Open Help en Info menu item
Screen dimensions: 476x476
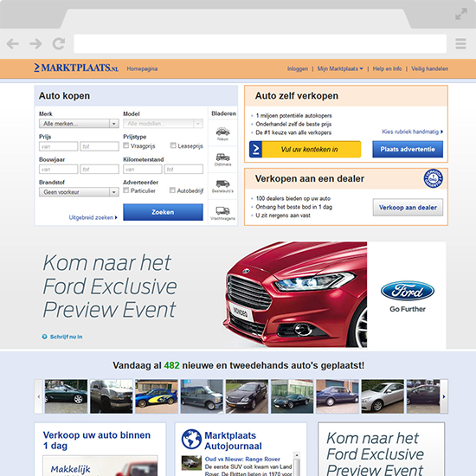pos(387,68)
